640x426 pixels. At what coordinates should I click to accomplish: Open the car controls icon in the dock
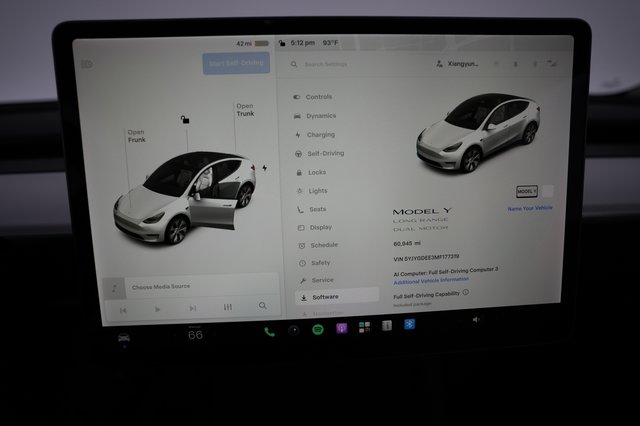point(124,337)
